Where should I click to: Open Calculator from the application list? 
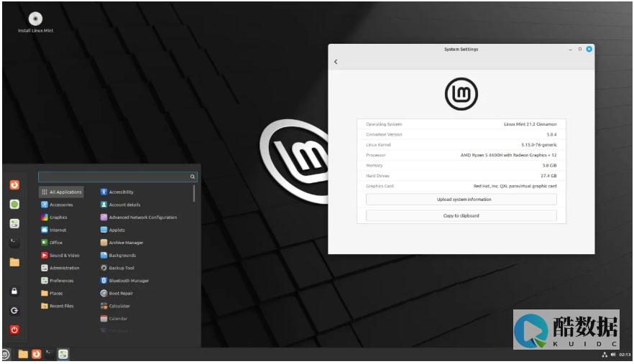pos(115,306)
